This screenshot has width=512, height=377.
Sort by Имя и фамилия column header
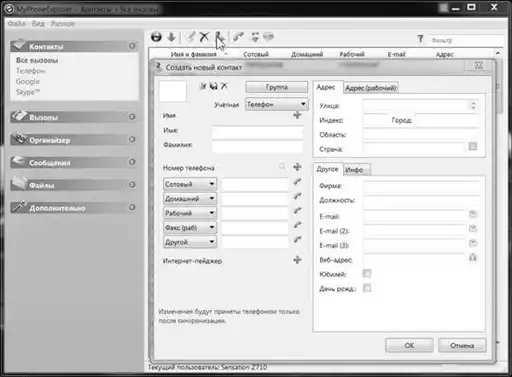pos(194,54)
